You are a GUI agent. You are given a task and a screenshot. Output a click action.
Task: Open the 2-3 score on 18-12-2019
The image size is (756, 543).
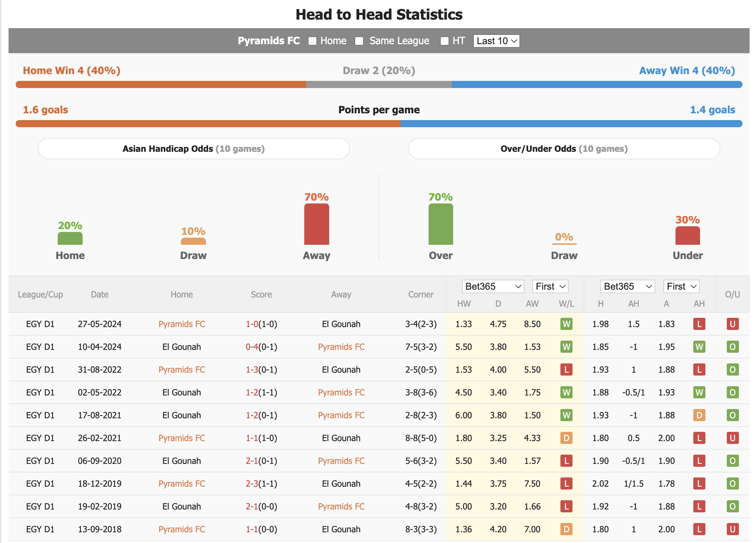coord(252,483)
